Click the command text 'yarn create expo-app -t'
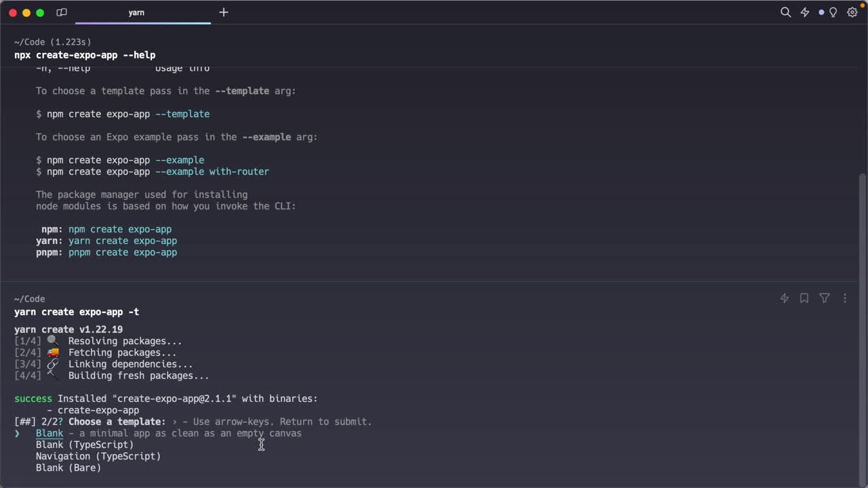Viewport: 868px width, 488px height. coord(77,312)
